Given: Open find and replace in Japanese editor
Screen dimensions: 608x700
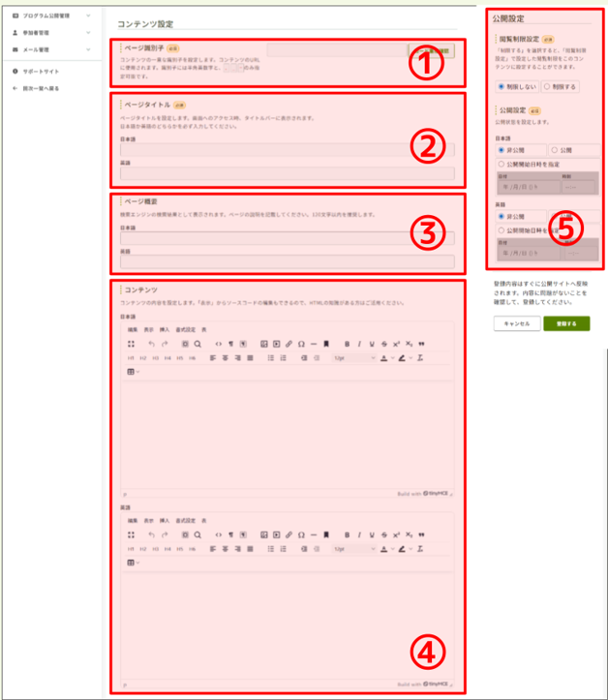Looking at the screenshot, I should click(198, 344).
